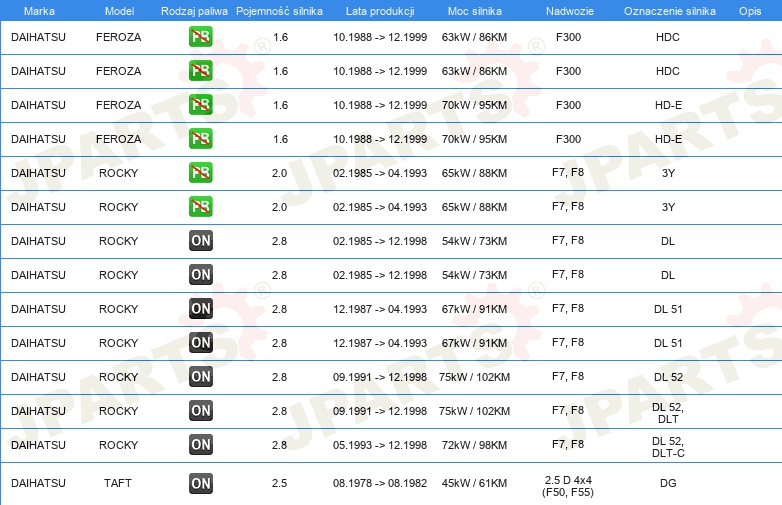Click ROCKY in the 72kW / 98KM row

coord(118,445)
